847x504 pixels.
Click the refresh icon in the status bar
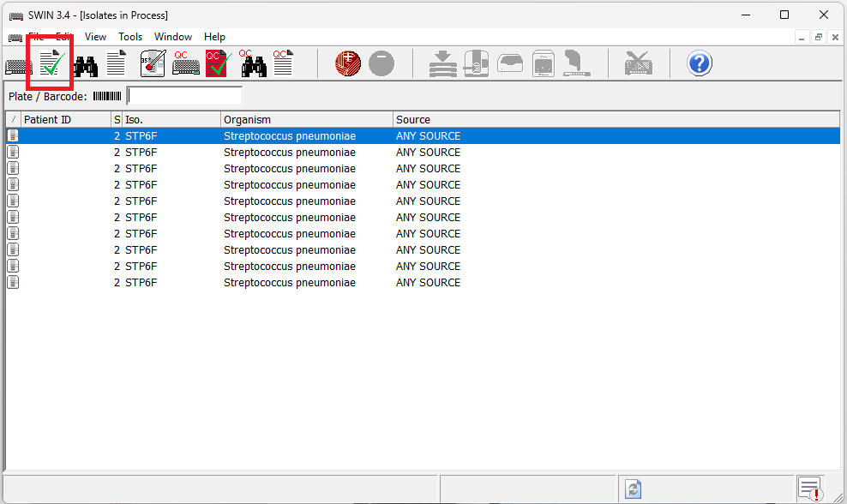[633, 489]
